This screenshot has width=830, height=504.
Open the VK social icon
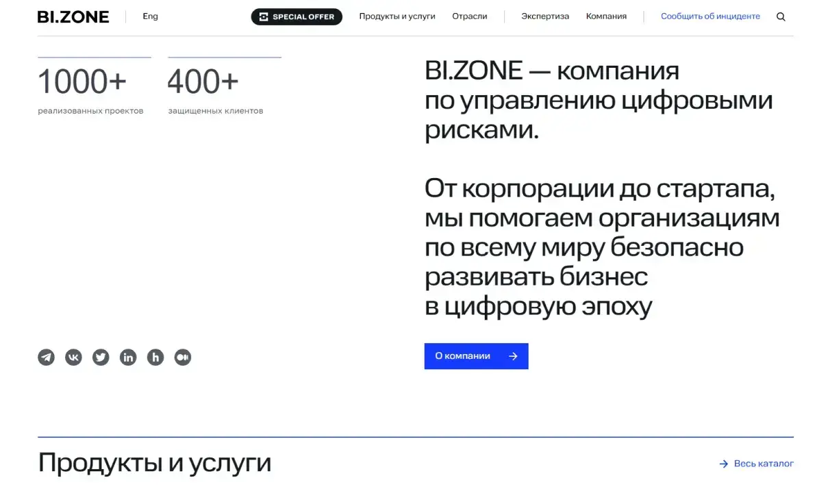click(x=73, y=357)
